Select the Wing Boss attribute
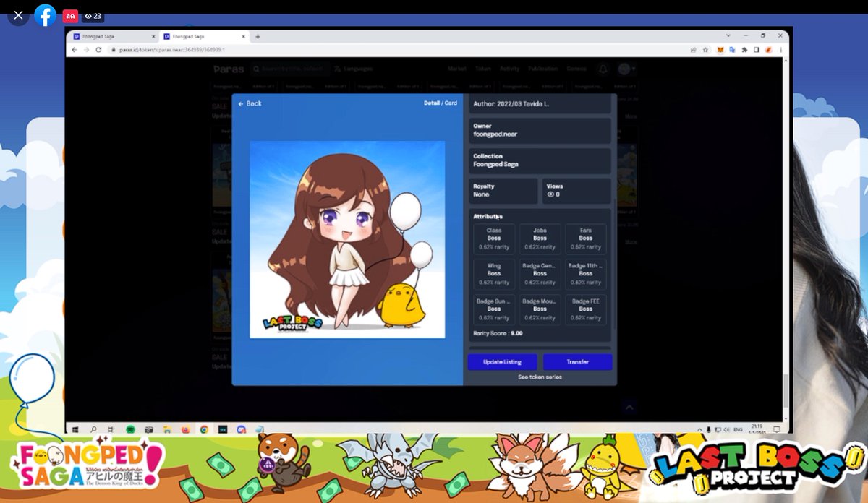The width and height of the screenshot is (868, 503). (494, 274)
